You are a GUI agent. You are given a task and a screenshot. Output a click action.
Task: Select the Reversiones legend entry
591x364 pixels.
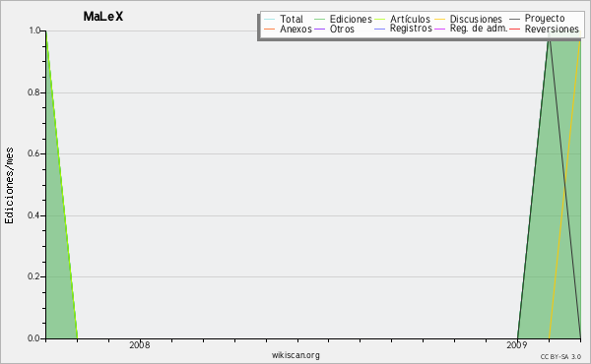(x=552, y=29)
